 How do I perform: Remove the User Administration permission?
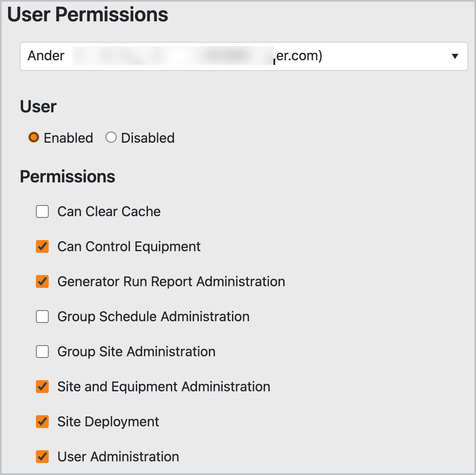click(42, 457)
